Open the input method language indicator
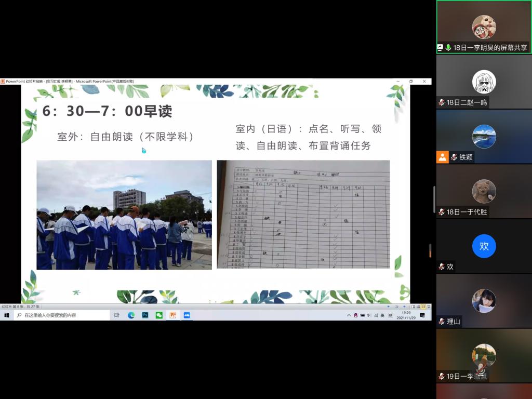 (382, 315)
